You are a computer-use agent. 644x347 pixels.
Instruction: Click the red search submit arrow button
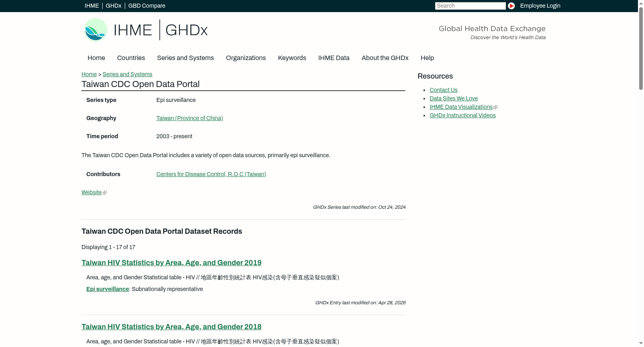511,6
